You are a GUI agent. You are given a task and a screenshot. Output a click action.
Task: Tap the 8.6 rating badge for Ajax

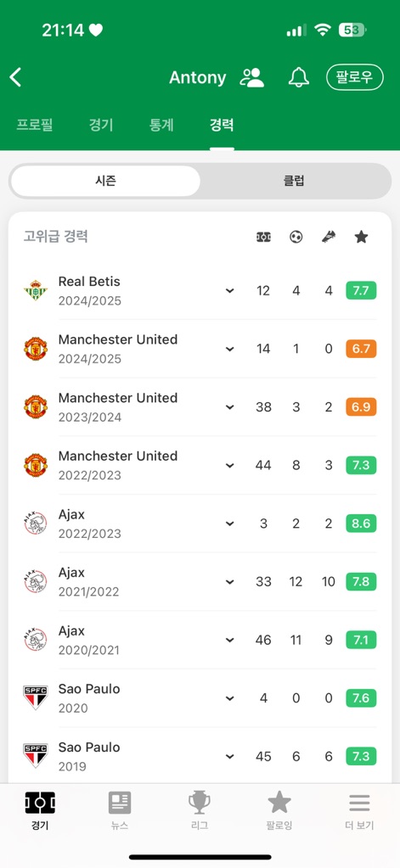point(361,524)
